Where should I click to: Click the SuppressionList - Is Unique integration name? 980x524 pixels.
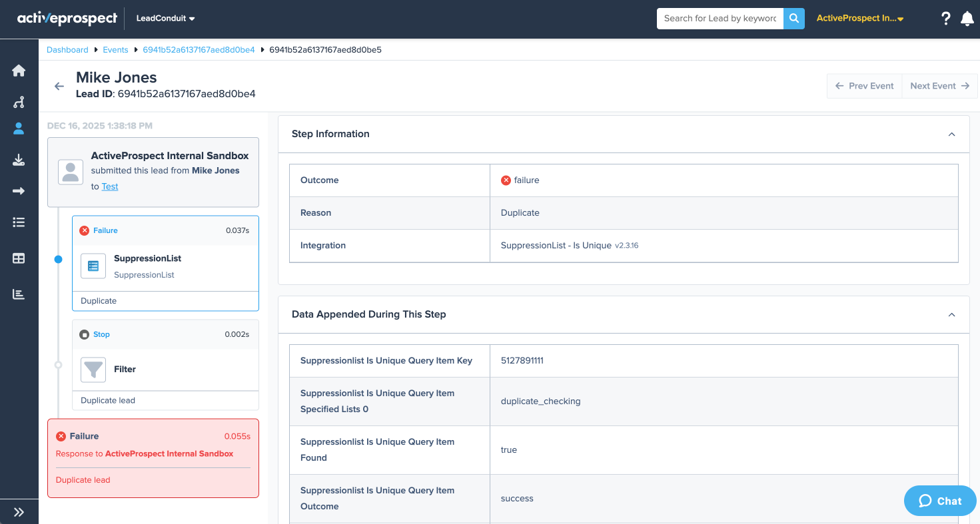(x=556, y=246)
